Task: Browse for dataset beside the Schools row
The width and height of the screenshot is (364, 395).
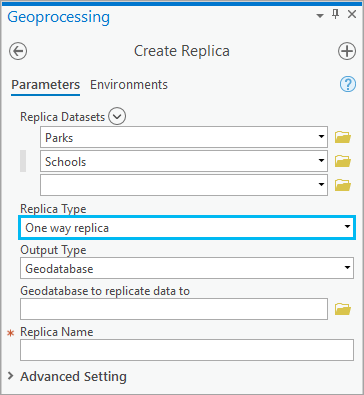Action: pyautogui.click(x=343, y=161)
